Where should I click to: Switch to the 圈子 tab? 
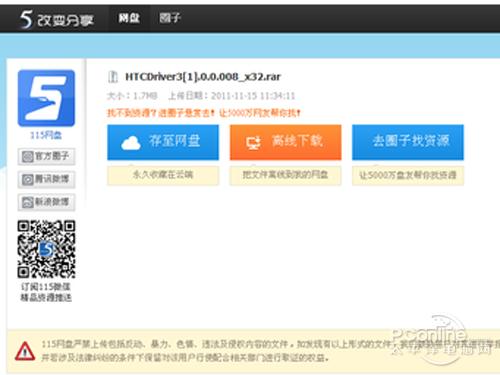(170, 18)
